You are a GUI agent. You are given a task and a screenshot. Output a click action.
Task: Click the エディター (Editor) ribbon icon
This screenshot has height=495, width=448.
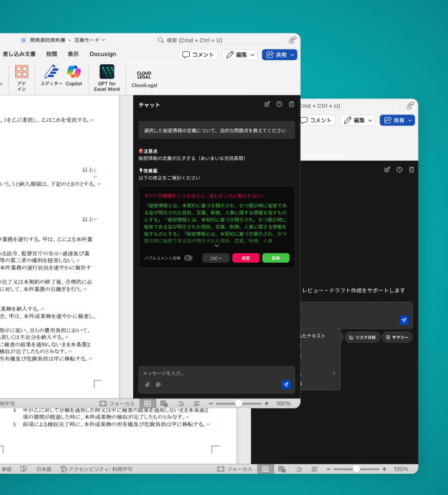51,75
